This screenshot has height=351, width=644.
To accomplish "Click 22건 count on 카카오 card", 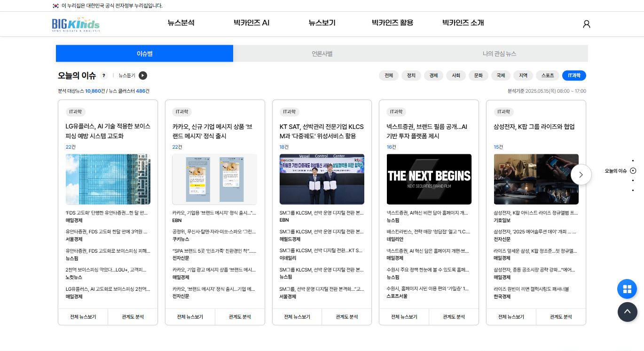I will 177,147.
